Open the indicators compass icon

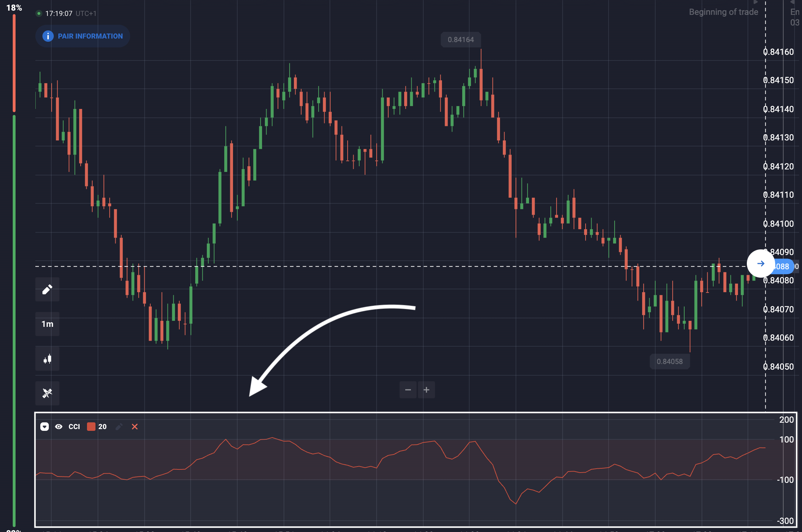point(47,393)
